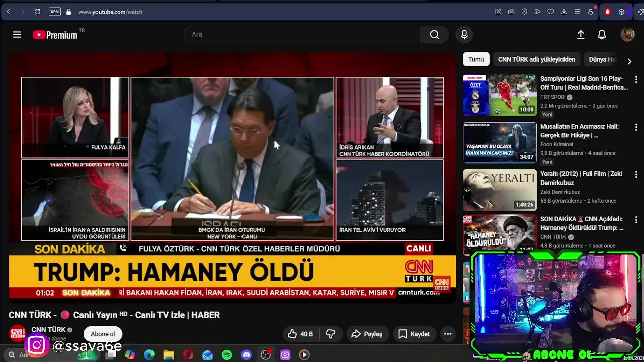Open the upload/create video icon
Screen dimensions: 644x362
pyautogui.click(x=581, y=34)
